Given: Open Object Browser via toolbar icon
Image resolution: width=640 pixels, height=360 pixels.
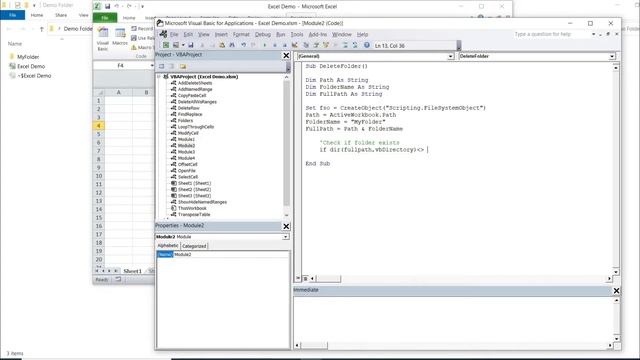Looking at the screenshot, I should pyautogui.click(x=326, y=45).
